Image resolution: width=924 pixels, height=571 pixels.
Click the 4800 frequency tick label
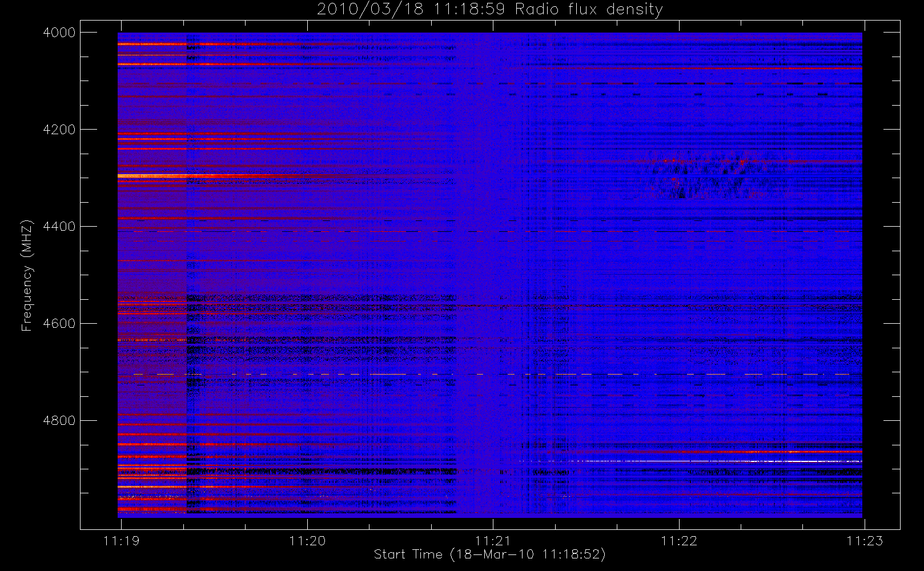(x=59, y=421)
